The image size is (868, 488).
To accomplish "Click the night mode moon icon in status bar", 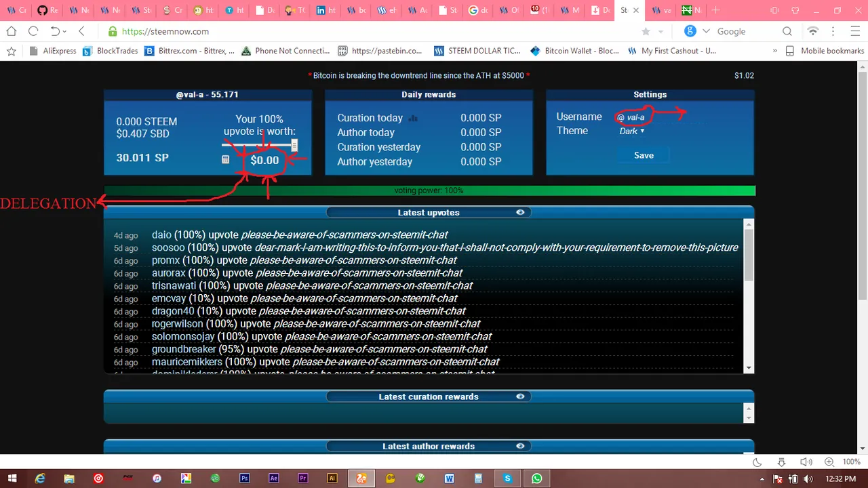I will click(x=757, y=462).
